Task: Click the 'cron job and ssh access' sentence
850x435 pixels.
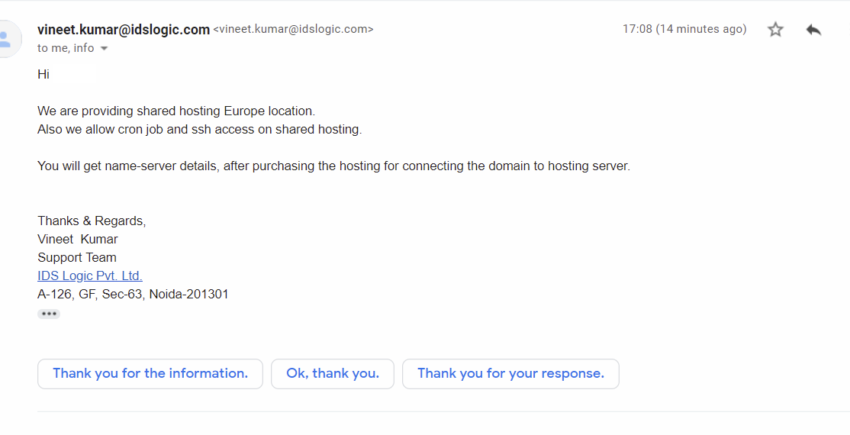Action: click(x=199, y=129)
